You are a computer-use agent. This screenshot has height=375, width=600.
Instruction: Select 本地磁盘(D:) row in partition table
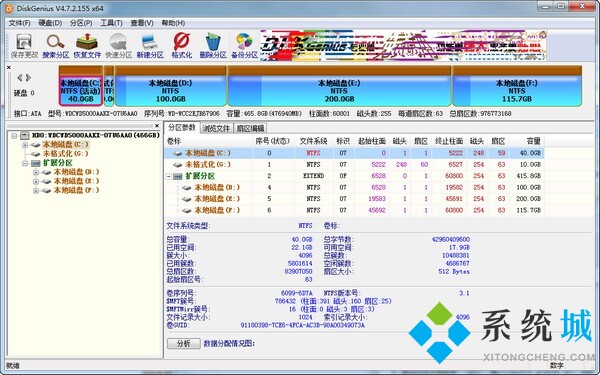(354, 187)
